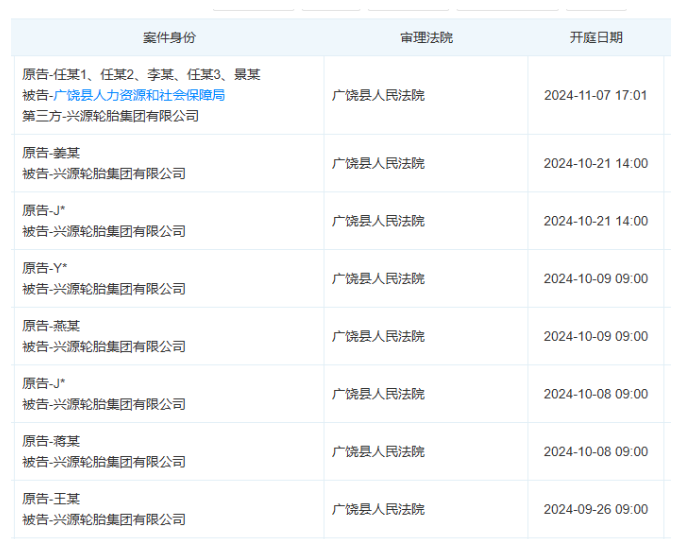Screen dimensions: 682x539
Task: Select the 2024-11-07 17:01 hearing date
Action: [x=595, y=95]
